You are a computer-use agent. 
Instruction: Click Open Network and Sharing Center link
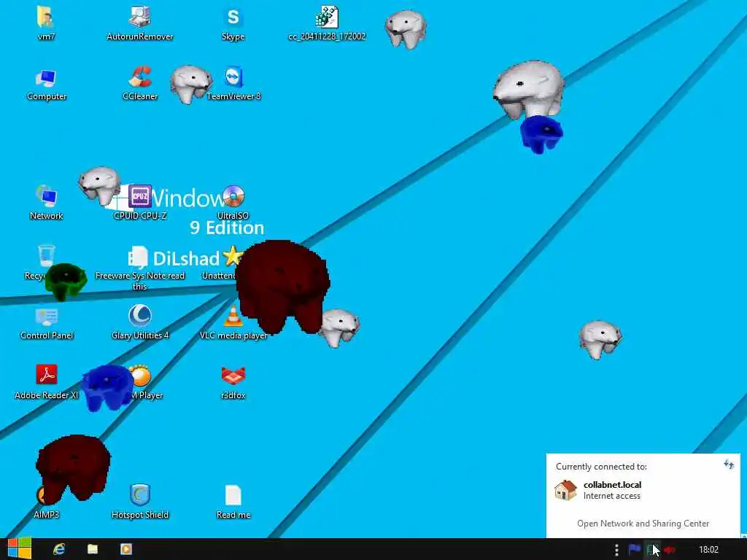(643, 524)
